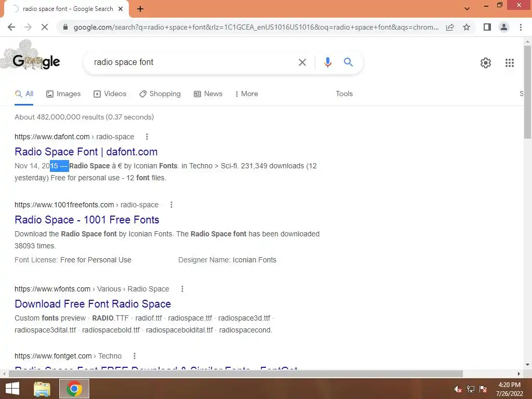Open Radio Space Font | dafont.com link
This screenshot has width=532, height=399.
click(x=86, y=152)
